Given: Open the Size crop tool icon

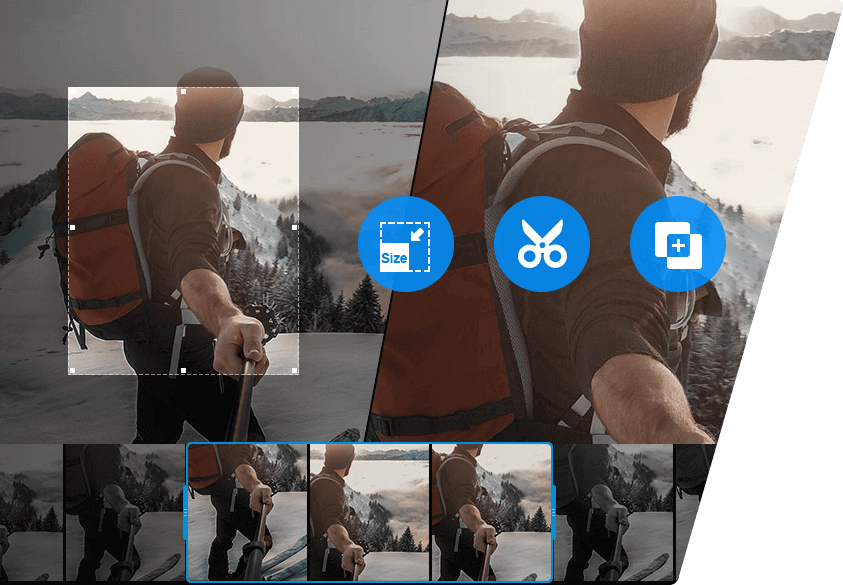Looking at the screenshot, I should [406, 244].
